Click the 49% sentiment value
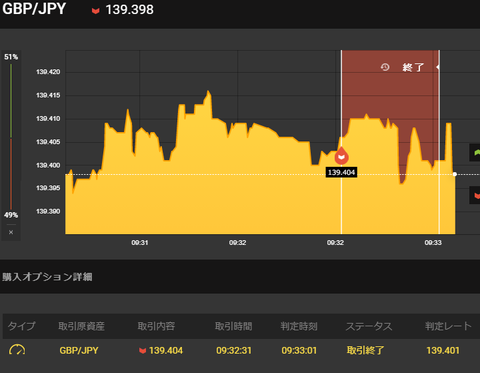The width and height of the screenshot is (480, 373). click(11, 215)
